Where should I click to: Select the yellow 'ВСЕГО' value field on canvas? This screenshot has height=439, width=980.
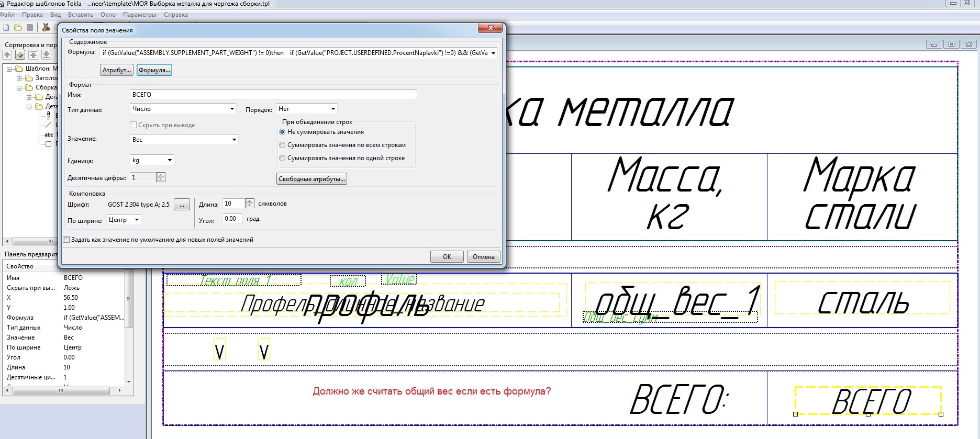pyautogui.click(x=868, y=401)
